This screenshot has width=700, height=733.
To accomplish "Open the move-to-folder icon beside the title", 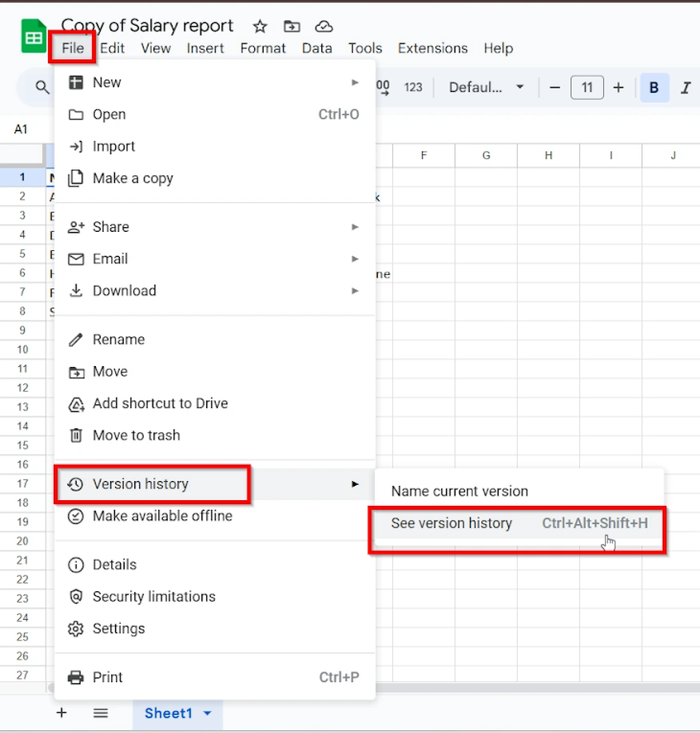I will (291, 26).
